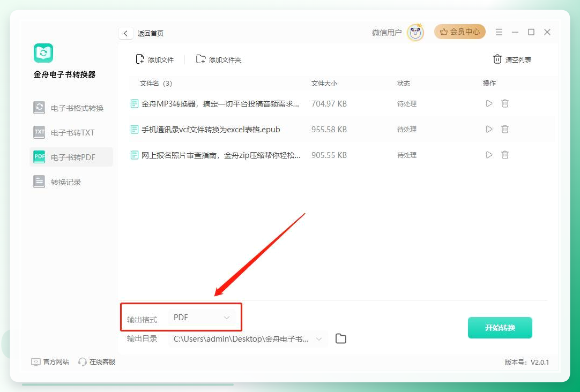
Task: Add a folder with 添加文件夹
Action: [x=219, y=59]
